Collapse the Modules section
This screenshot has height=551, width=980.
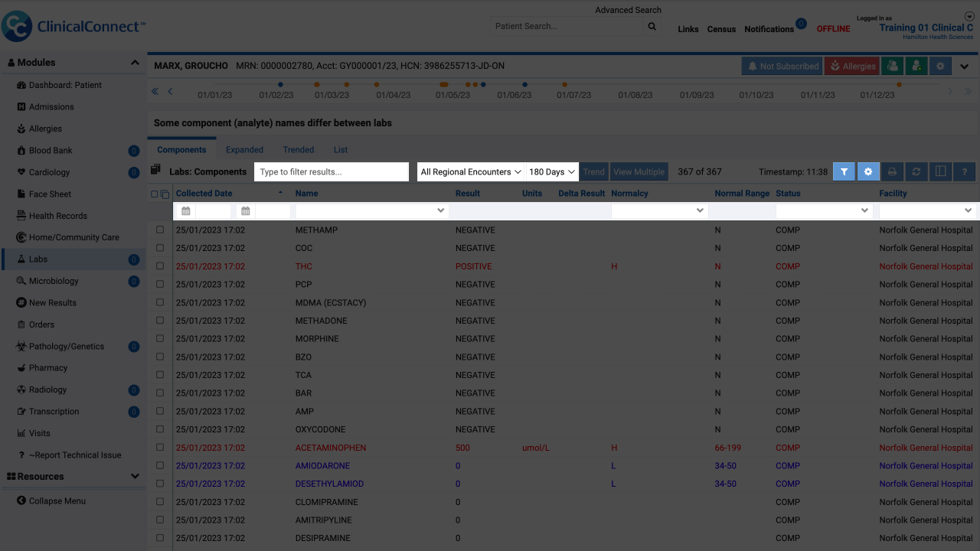pos(135,63)
